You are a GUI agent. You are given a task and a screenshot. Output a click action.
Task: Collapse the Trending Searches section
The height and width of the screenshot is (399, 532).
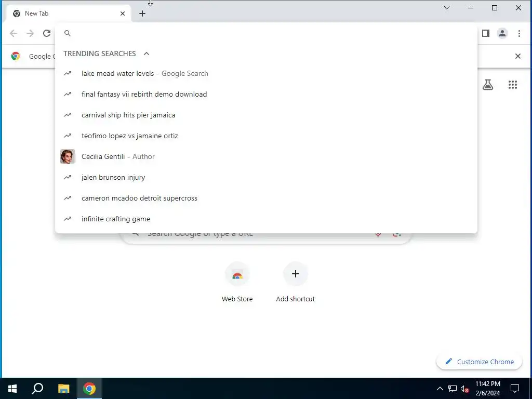147,54
